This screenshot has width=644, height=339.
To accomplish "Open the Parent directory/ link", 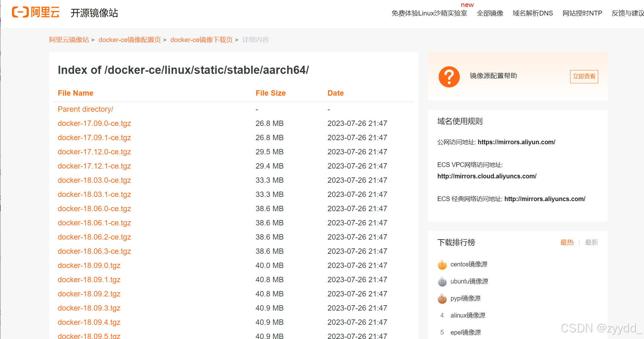I will [85, 109].
